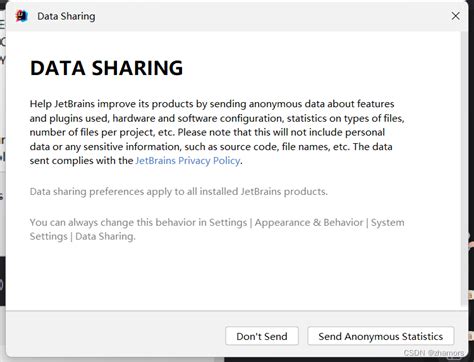Click the dialog's vertical scrollbar
The image size is (474, 362).
pos(464,169)
